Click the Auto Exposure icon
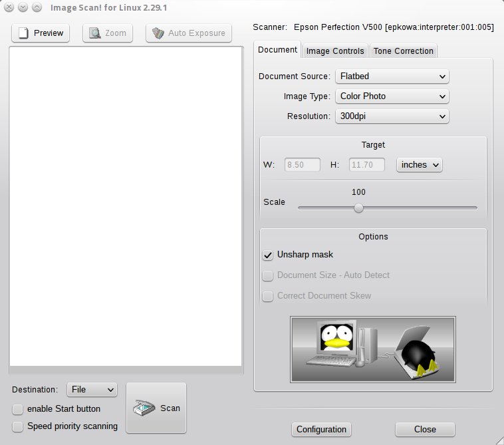Viewport: 504px width, 445px height. point(158,33)
